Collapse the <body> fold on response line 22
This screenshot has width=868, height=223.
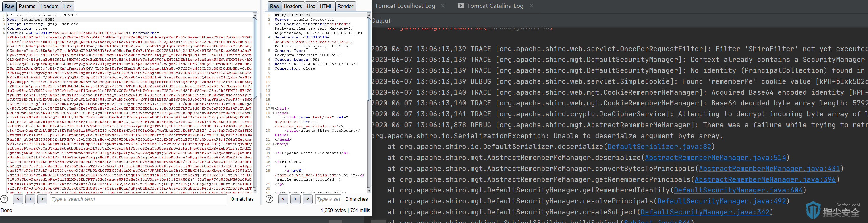point(272,144)
